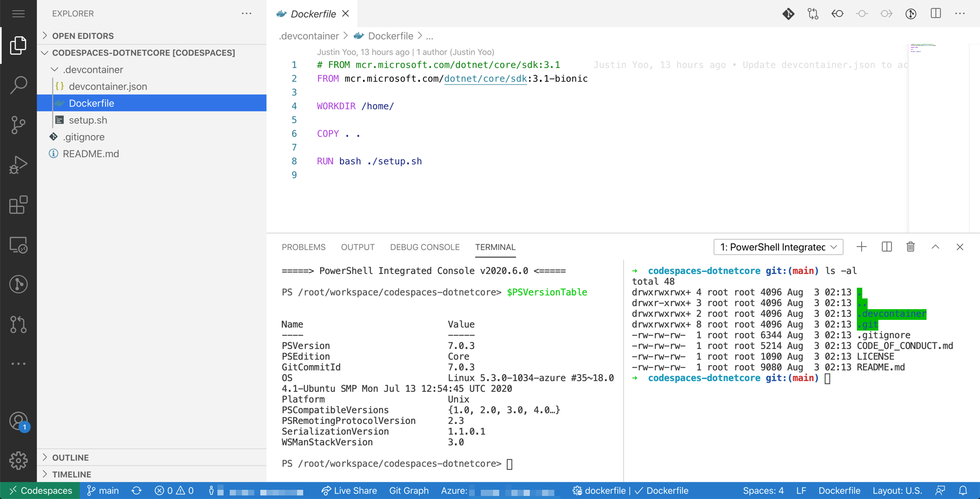Screen dimensions: 980x499
Task: Close the terminal panel
Action: (x=960, y=247)
